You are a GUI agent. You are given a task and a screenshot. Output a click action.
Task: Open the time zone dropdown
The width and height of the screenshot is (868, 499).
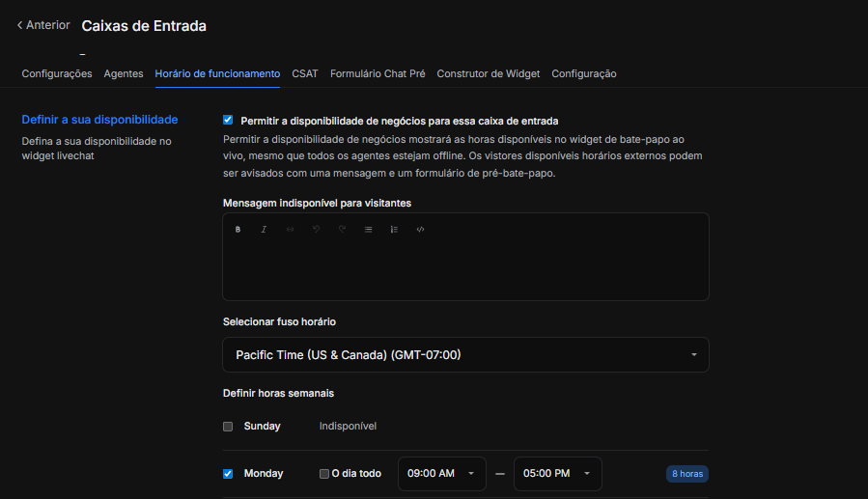[465, 355]
